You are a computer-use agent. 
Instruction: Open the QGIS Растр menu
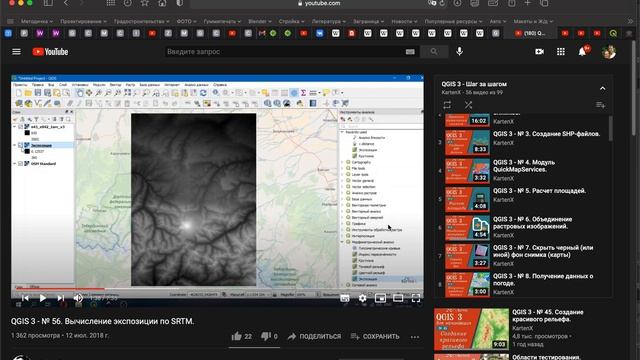coord(130,85)
